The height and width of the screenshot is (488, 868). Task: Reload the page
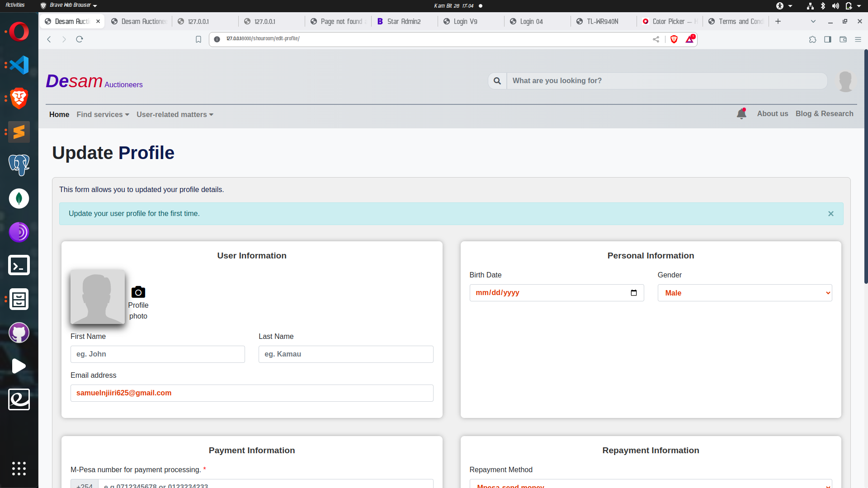click(x=80, y=39)
